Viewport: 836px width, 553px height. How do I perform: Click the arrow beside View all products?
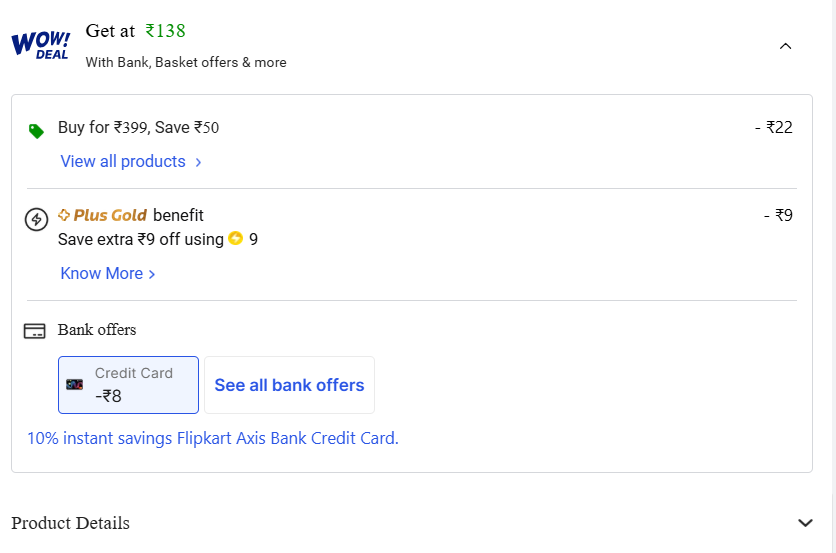coord(198,162)
